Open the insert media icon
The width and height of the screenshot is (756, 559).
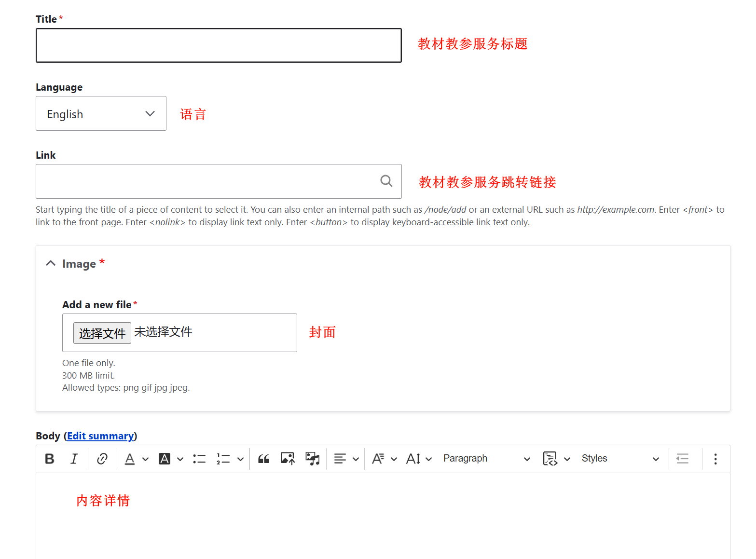click(x=312, y=459)
